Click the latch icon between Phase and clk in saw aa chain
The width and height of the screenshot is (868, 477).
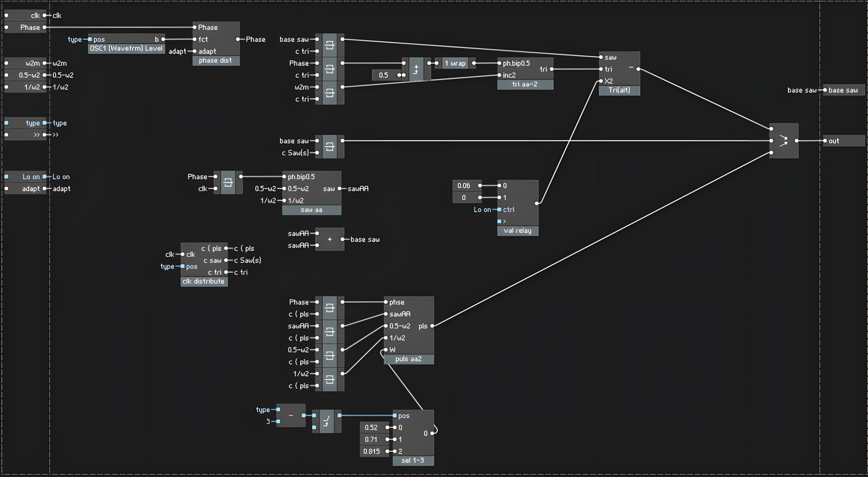point(229,183)
